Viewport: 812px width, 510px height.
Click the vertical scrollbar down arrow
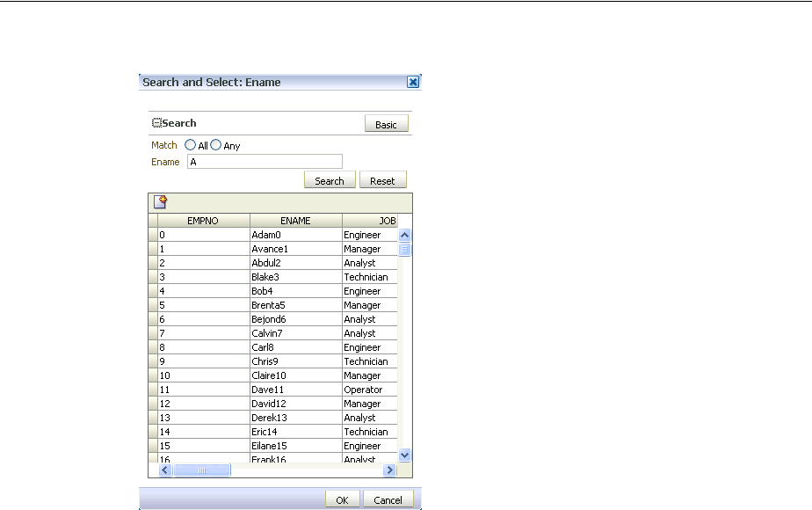404,455
